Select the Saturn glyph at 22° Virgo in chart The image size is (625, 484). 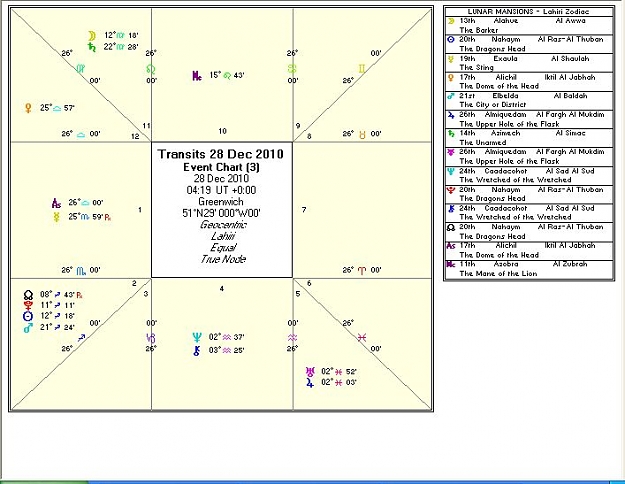coord(92,47)
